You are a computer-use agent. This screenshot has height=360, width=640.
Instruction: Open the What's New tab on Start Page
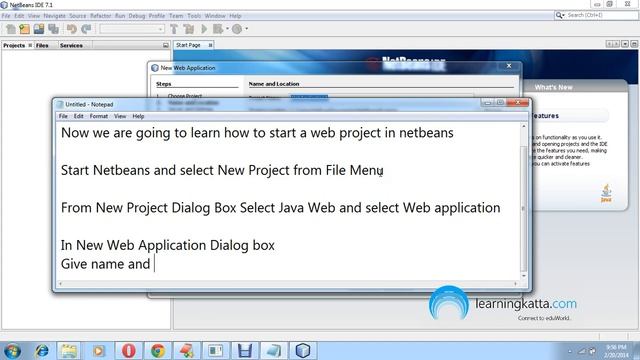pyautogui.click(x=553, y=87)
